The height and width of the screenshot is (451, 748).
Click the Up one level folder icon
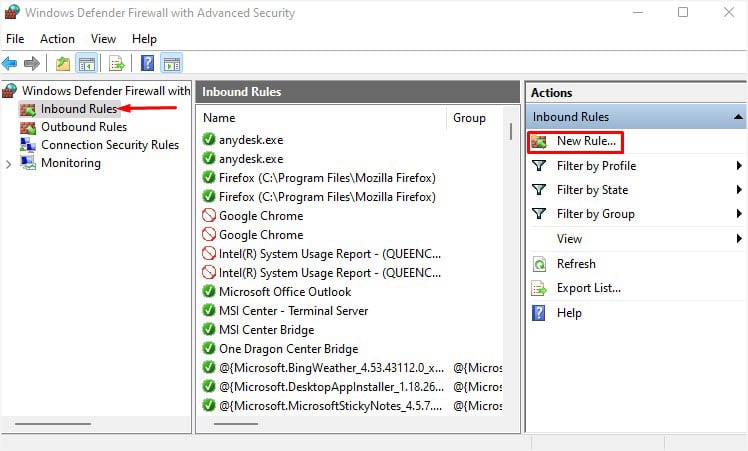click(62, 64)
